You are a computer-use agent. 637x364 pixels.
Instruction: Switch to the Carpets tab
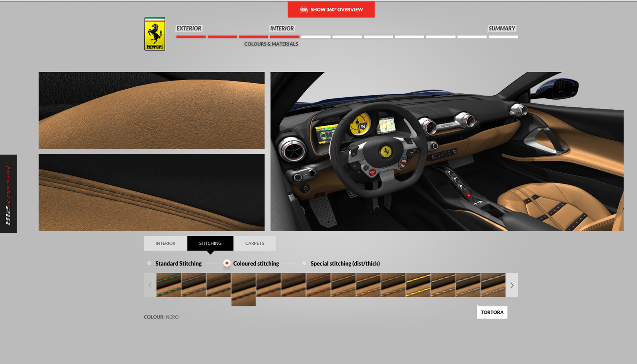(x=254, y=243)
